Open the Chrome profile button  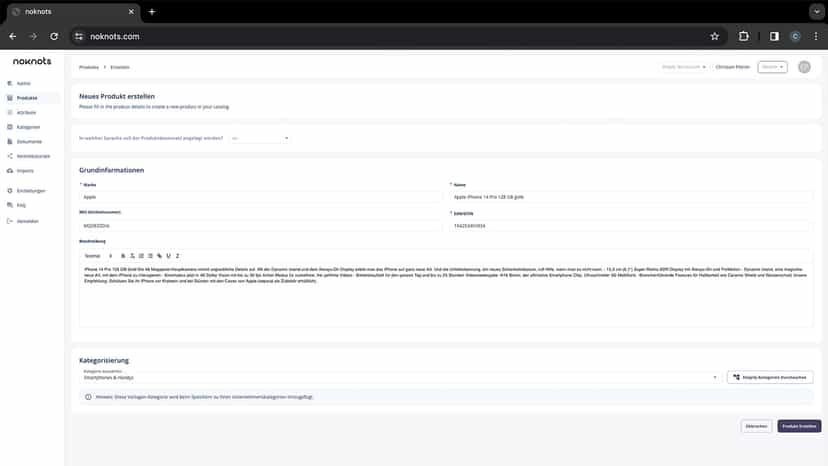795,36
